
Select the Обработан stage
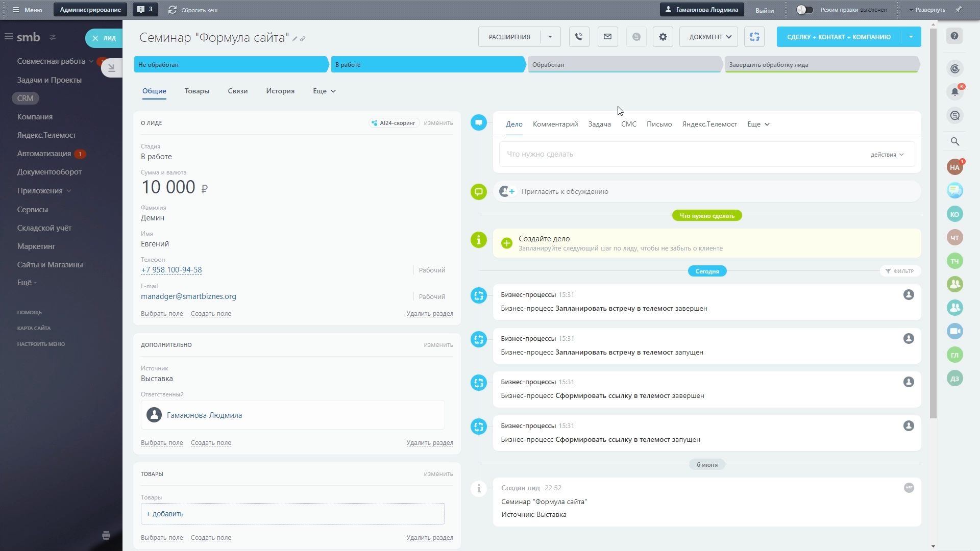[x=624, y=65]
